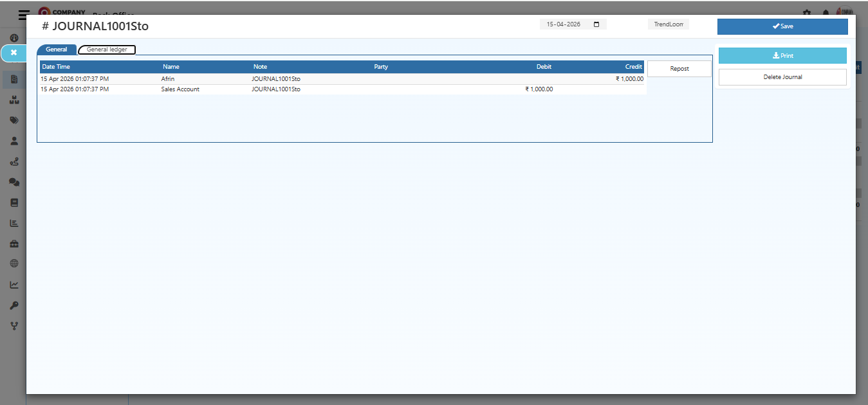The height and width of the screenshot is (405, 868).
Task: Open the ledger book icon in sidebar
Action: point(14,203)
